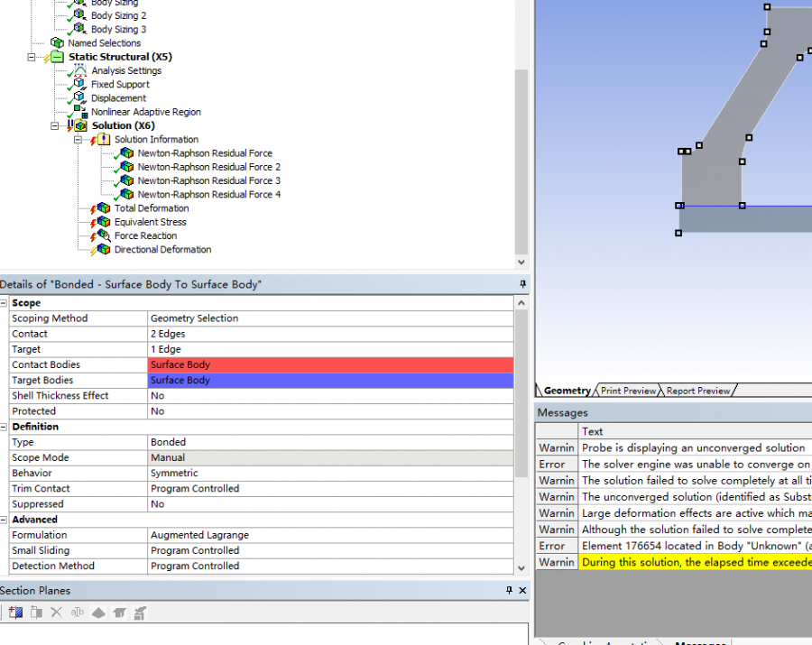The height and width of the screenshot is (645, 812).
Task: Open the Report Preview tab
Action: point(697,391)
